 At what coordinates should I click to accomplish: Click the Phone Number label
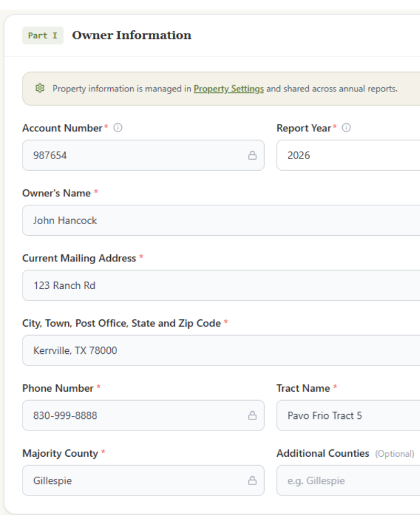click(x=58, y=388)
